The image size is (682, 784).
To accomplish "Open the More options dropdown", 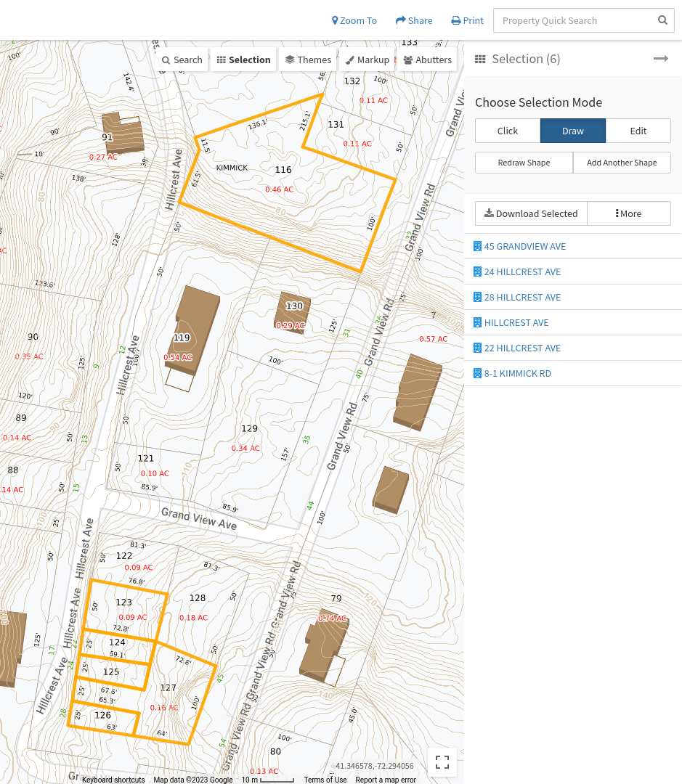I will (x=628, y=213).
